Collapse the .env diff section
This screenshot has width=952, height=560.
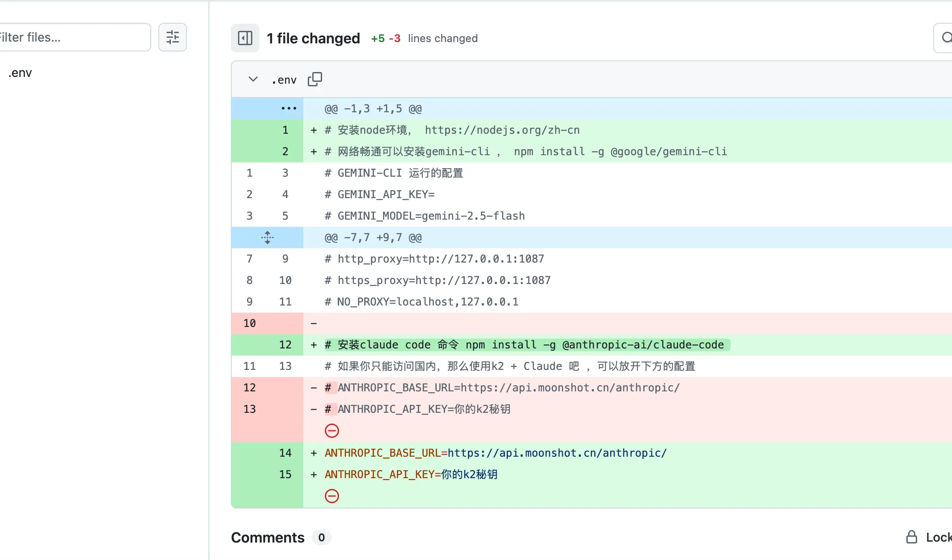click(x=253, y=79)
